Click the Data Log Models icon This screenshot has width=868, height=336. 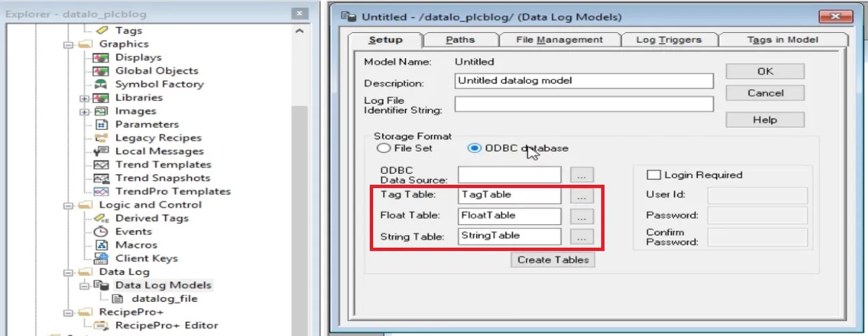pyautogui.click(x=102, y=285)
